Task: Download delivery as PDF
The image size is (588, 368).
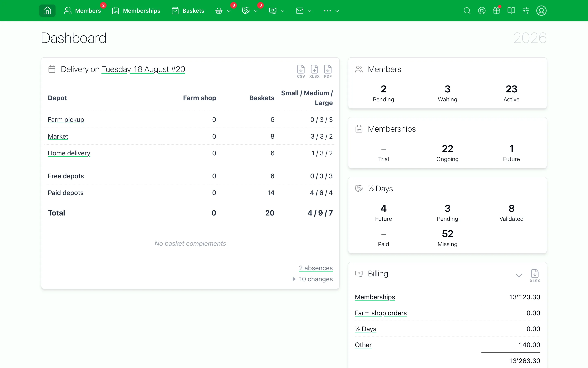Action: coord(328,71)
